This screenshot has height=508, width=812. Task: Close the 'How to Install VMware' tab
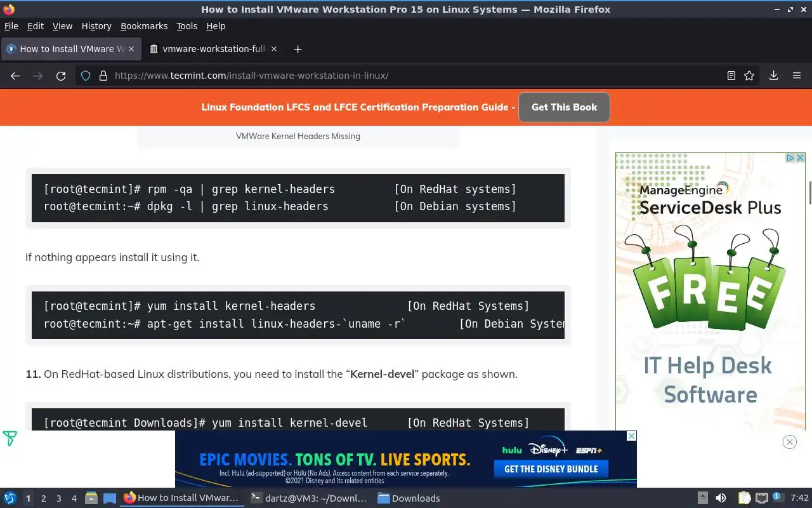(x=131, y=49)
